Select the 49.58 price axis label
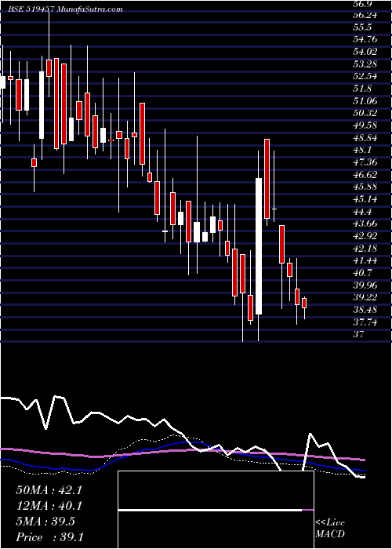The image size is (392, 549). click(x=366, y=125)
